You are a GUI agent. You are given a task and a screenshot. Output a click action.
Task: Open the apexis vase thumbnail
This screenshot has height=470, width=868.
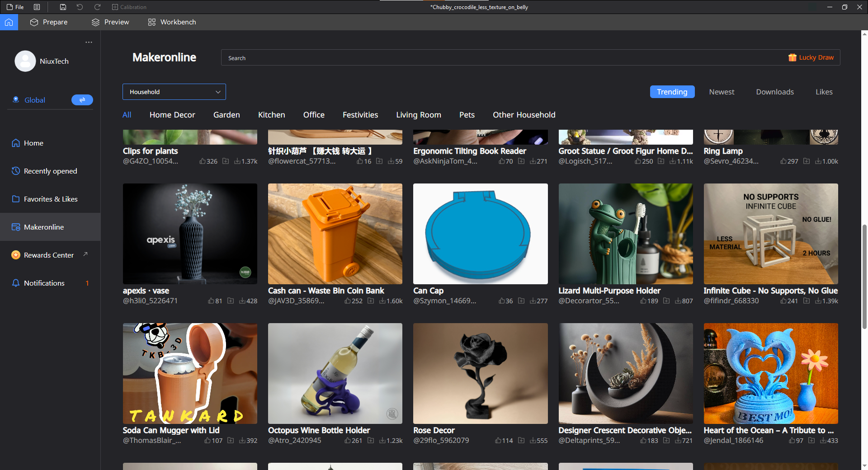[190, 234]
